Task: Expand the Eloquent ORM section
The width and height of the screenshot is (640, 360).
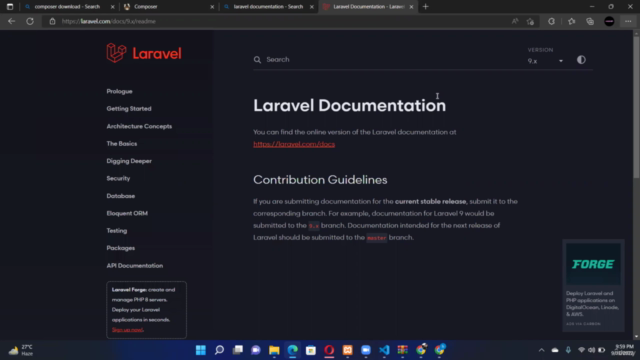Action: point(127,213)
